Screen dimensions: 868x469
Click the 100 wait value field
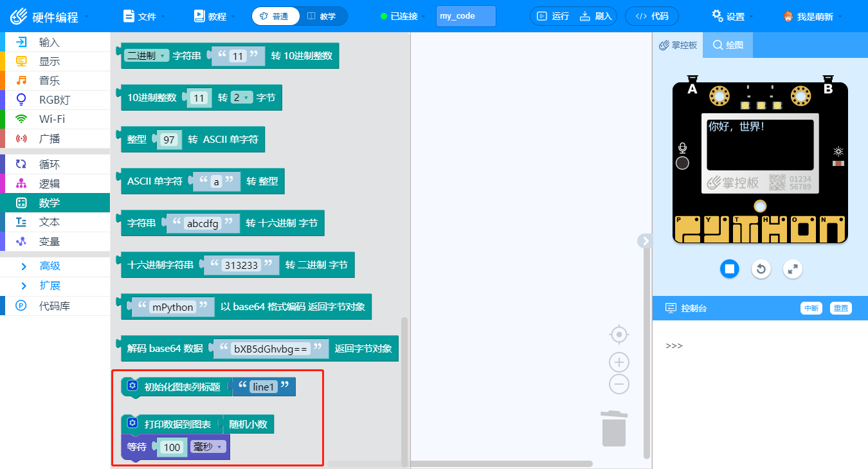172,447
